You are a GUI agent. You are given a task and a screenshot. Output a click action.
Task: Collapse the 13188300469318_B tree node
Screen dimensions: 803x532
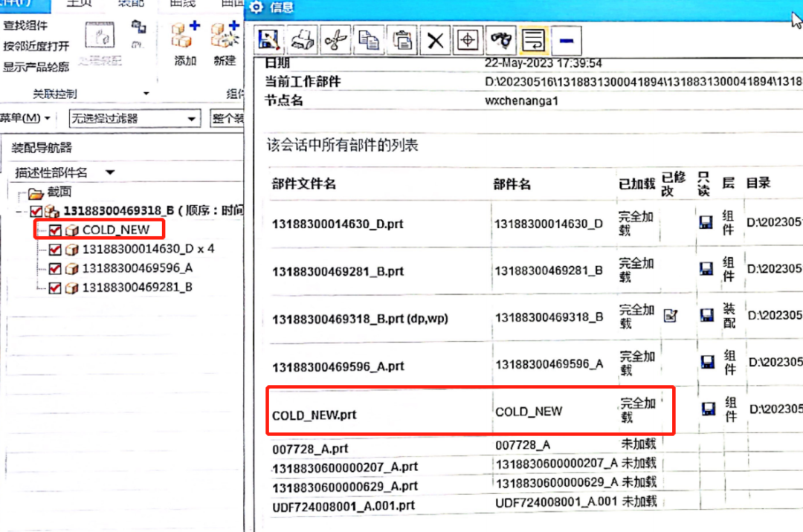pos(19,211)
